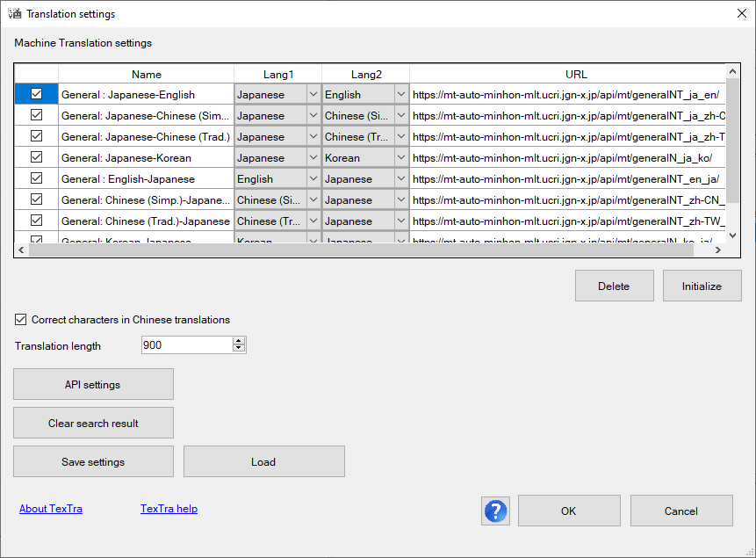Click the Initialize button
The image size is (756, 558).
[702, 286]
